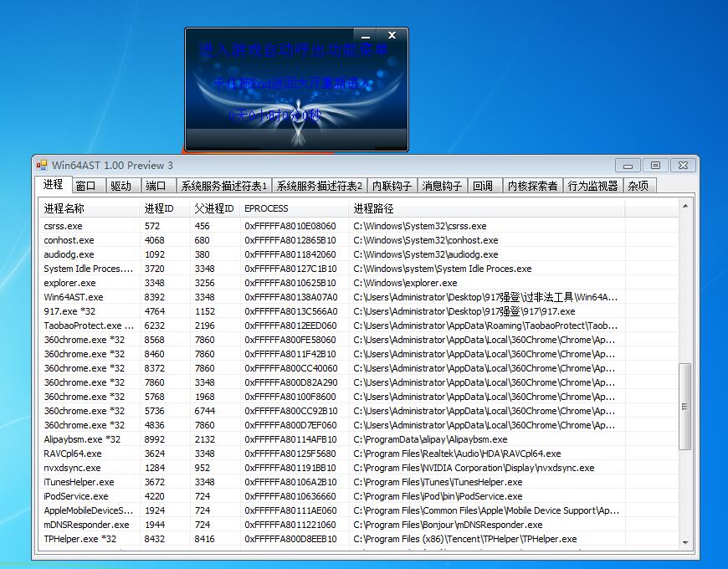Minimize the Win64AST window
Image resolution: width=728 pixels, height=569 pixels.
628,166
